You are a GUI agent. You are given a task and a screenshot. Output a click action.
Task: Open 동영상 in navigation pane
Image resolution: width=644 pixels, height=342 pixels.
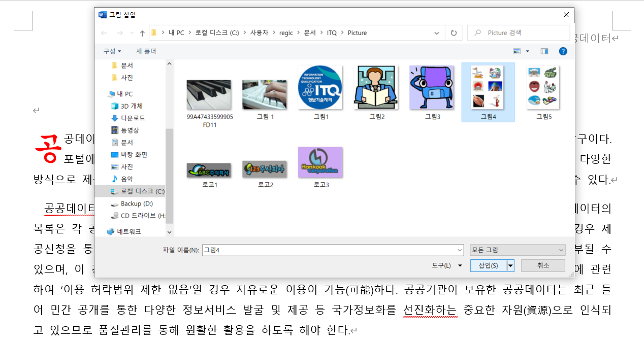tap(124, 130)
